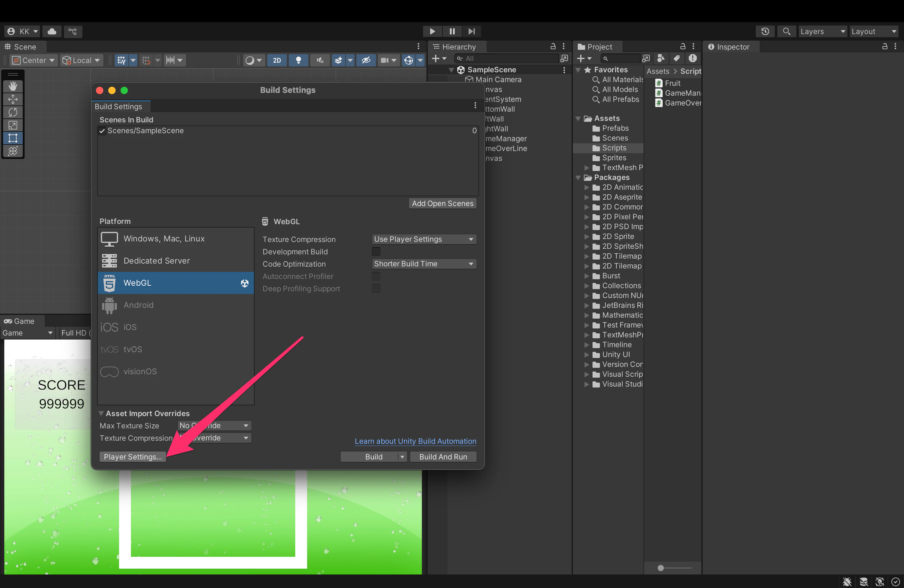Toggle scene audio mute
The width and height of the screenshot is (904, 588).
pos(320,60)
